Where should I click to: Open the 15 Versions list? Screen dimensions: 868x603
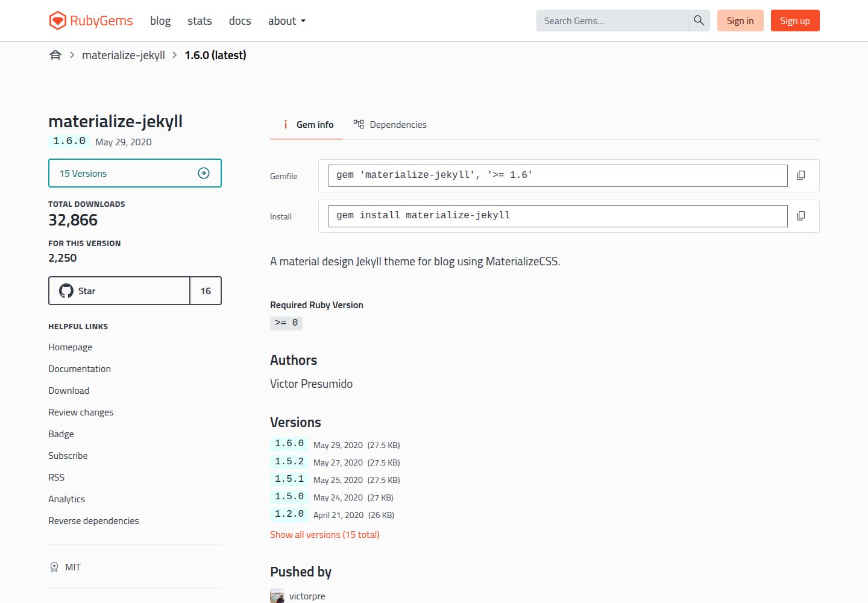click(x=135, y=173)
